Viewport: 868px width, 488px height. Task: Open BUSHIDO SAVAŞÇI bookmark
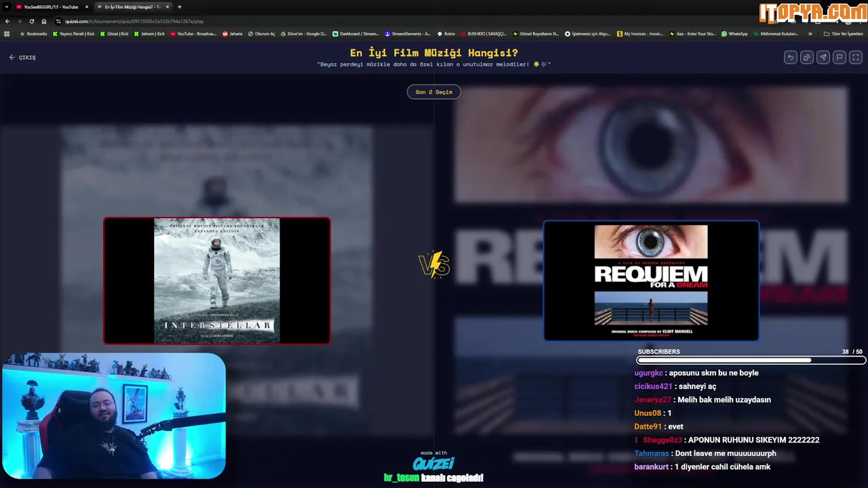484,33
